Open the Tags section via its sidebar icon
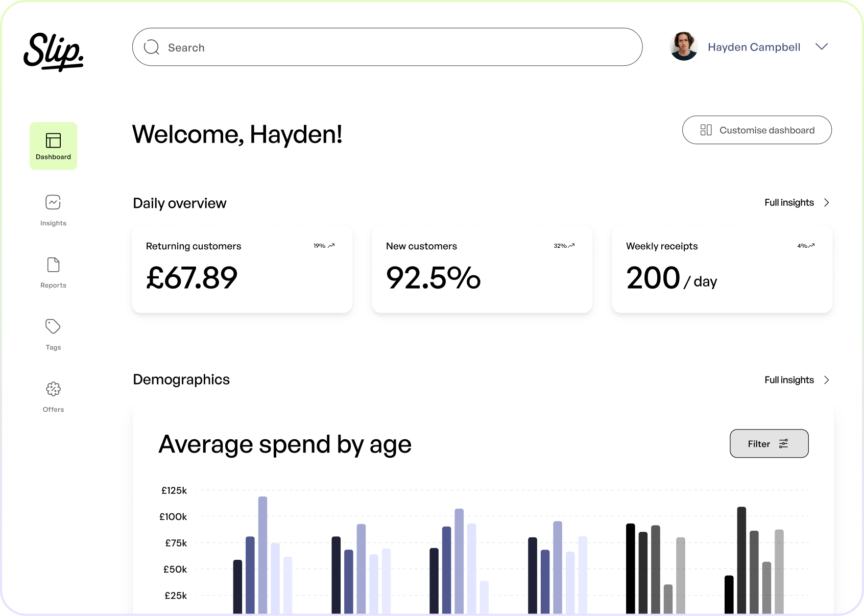The width and height of the screenshot is (864, 616). tap(53, 326)
